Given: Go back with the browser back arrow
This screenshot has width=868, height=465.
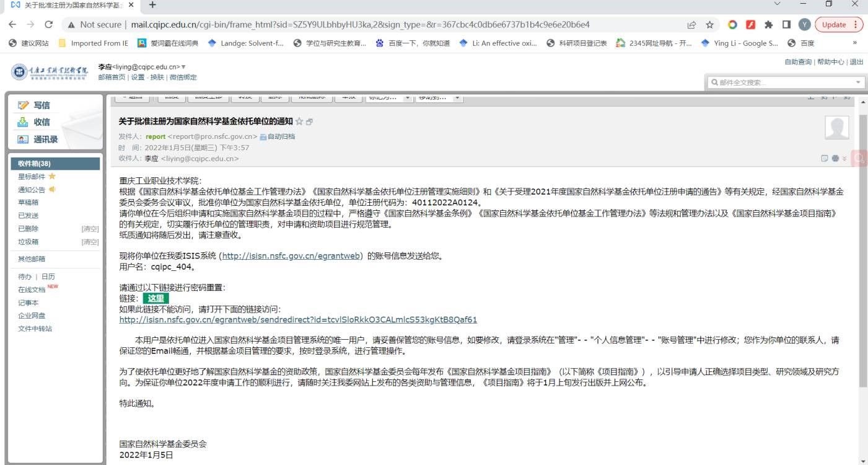Looking at the screenshot, I should click(x=13, y=25).
